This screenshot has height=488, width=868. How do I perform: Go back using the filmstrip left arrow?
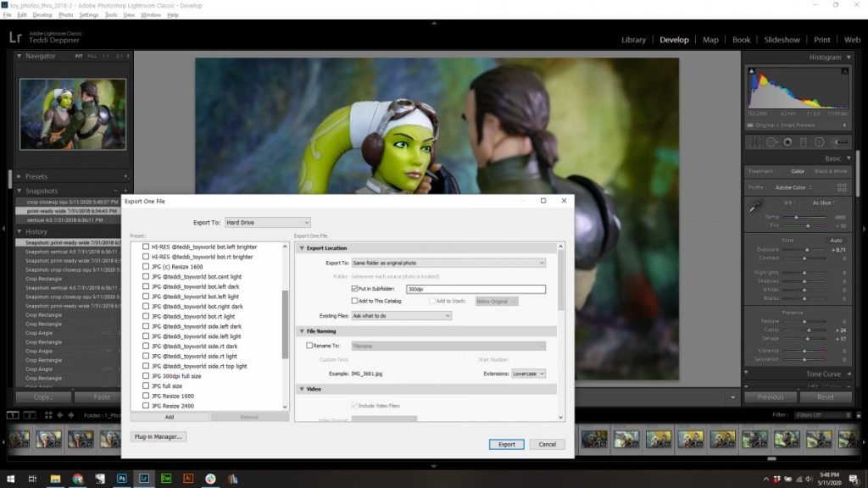tap(60, 415)
